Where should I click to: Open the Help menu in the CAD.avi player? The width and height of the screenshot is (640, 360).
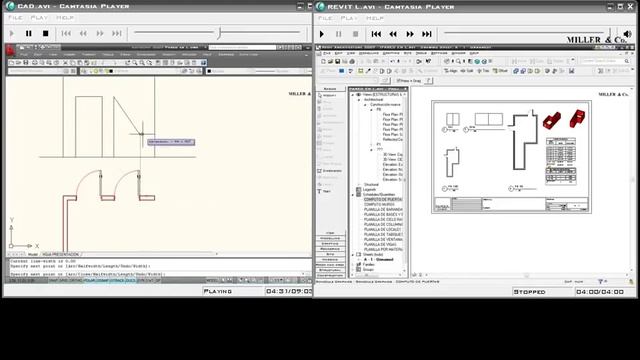65,18
